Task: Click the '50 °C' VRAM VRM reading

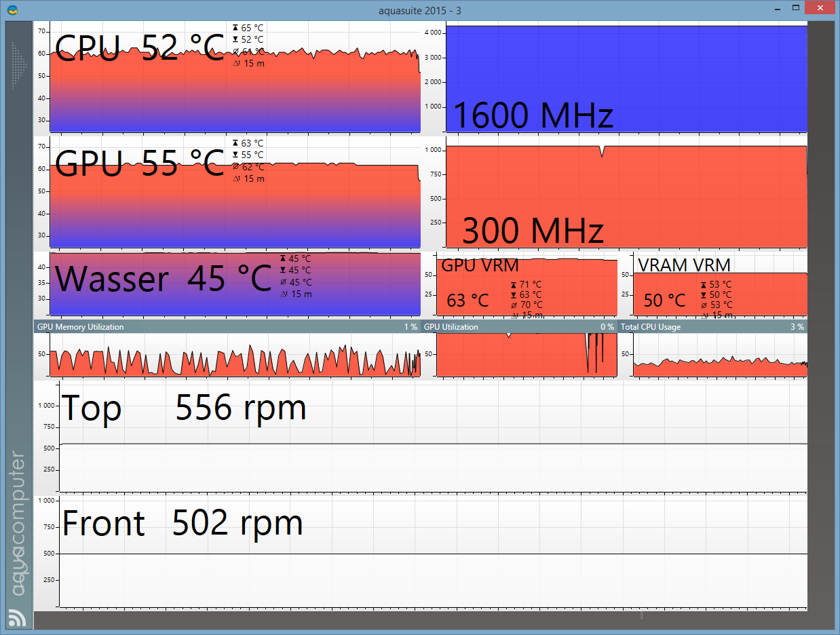Action: (x=664, y=300)
